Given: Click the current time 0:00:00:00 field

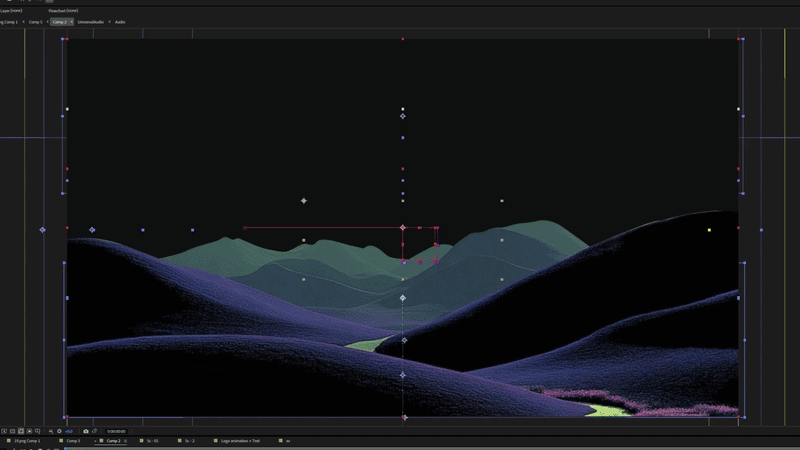Looking at the screenshot, I should pyautogui.click(x=116, y=431).
